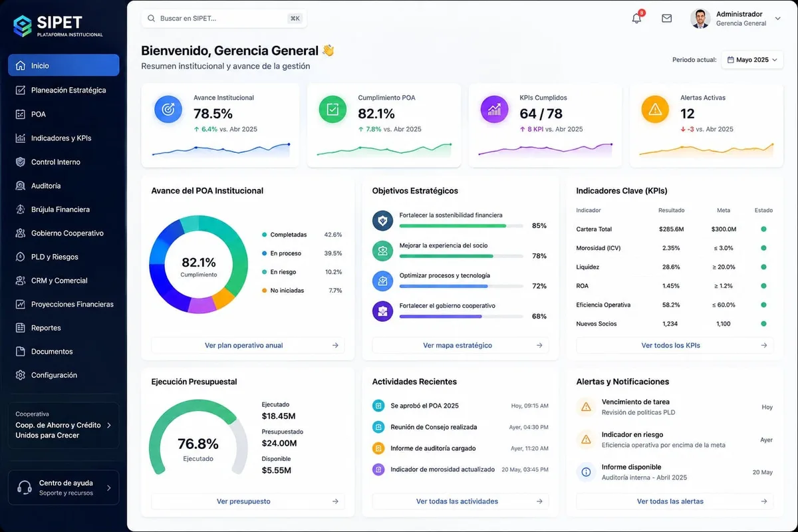Click the Administrador profile avatar
The image size is (798, 532).
(x=700, y=19)
